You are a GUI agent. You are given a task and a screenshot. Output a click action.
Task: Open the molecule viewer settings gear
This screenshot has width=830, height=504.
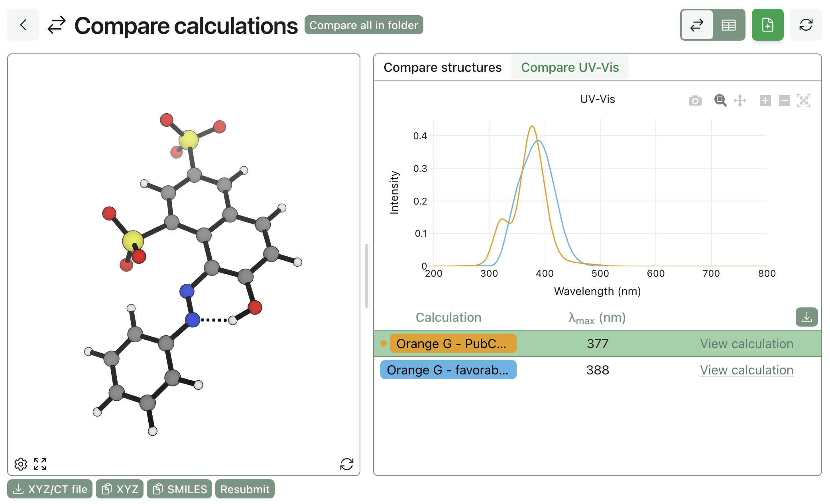(21, 464)
